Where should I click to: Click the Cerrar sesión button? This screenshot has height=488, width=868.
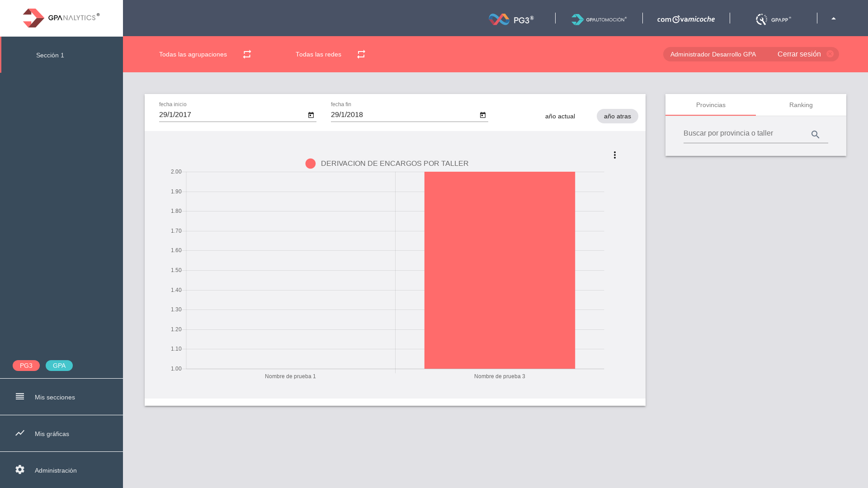799,54
